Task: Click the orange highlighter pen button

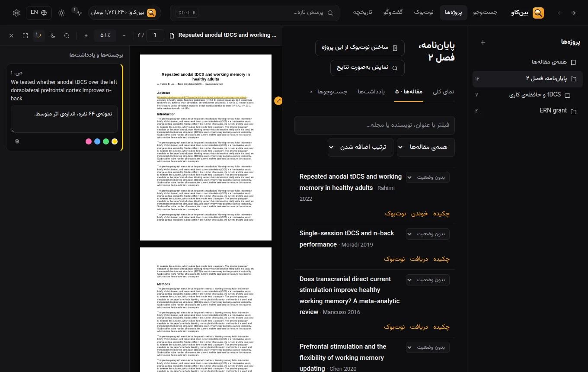Action: tap(278, 101)
